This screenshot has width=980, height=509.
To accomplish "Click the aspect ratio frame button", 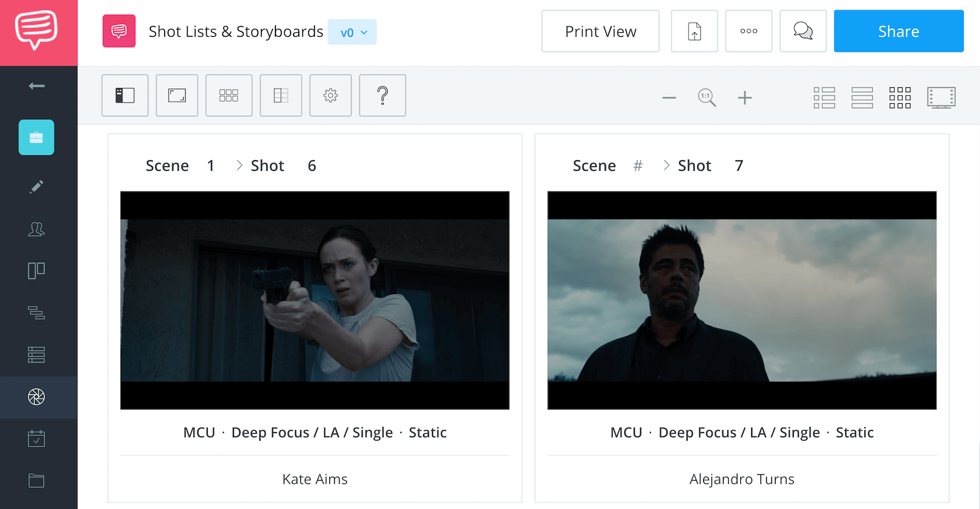I will coord(177,95).
